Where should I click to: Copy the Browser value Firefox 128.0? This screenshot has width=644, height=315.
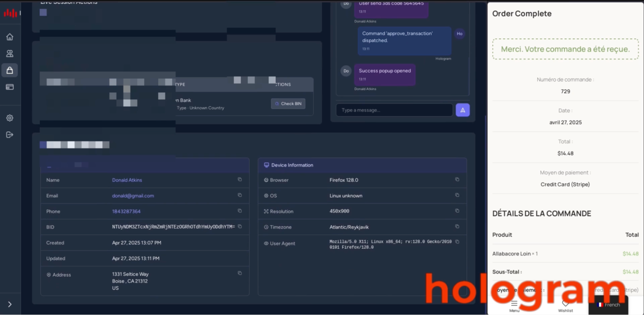457,179
